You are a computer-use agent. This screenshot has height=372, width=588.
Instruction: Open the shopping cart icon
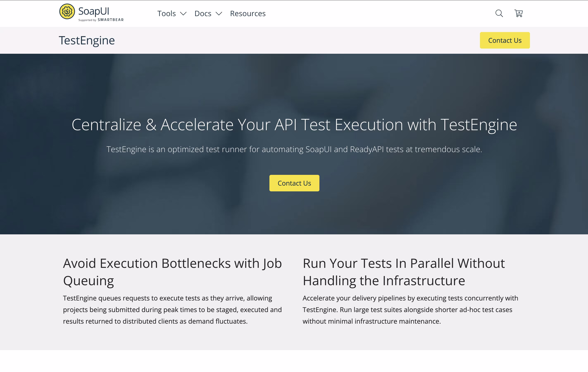(518, 13)
